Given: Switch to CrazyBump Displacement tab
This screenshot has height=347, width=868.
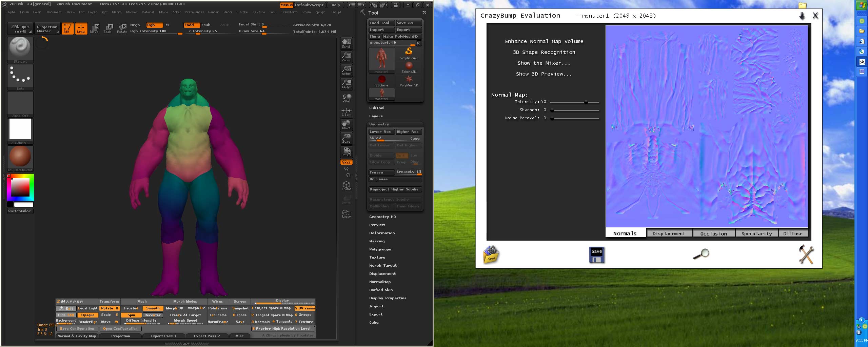Looking at the screenshot, I should [669, 233].
